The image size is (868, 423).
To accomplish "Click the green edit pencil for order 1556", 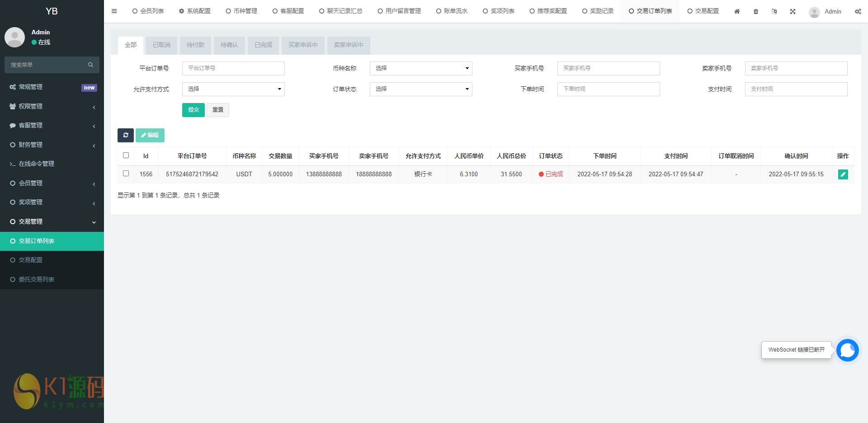I will click(843, 174).
